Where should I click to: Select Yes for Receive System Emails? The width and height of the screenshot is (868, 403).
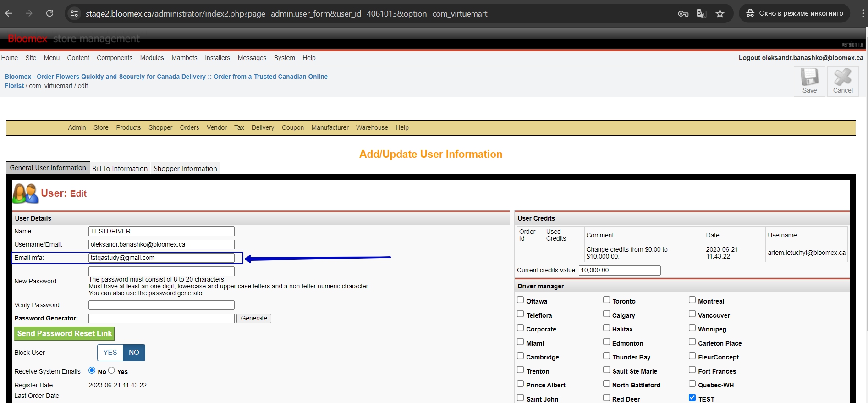point(111,370)
